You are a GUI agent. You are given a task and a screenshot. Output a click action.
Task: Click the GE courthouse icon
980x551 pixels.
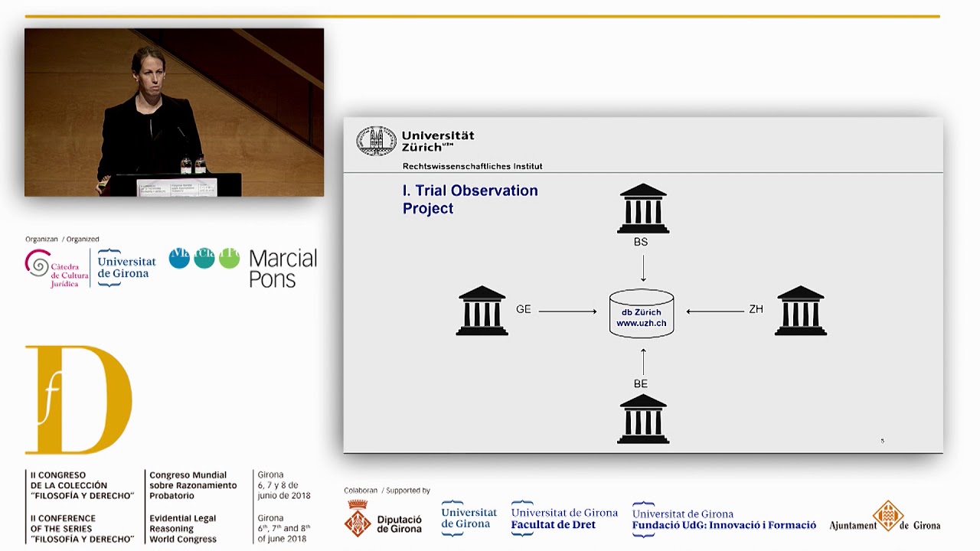(482, 311)
